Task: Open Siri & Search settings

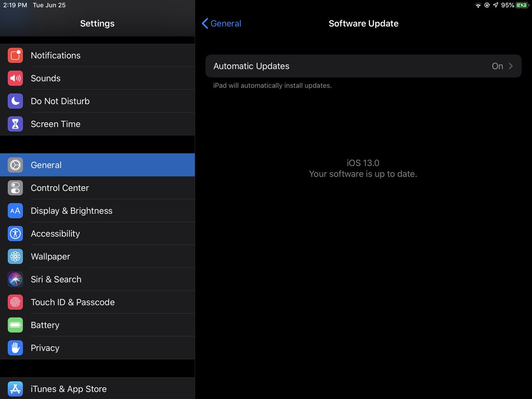Action: click(98, 279)
